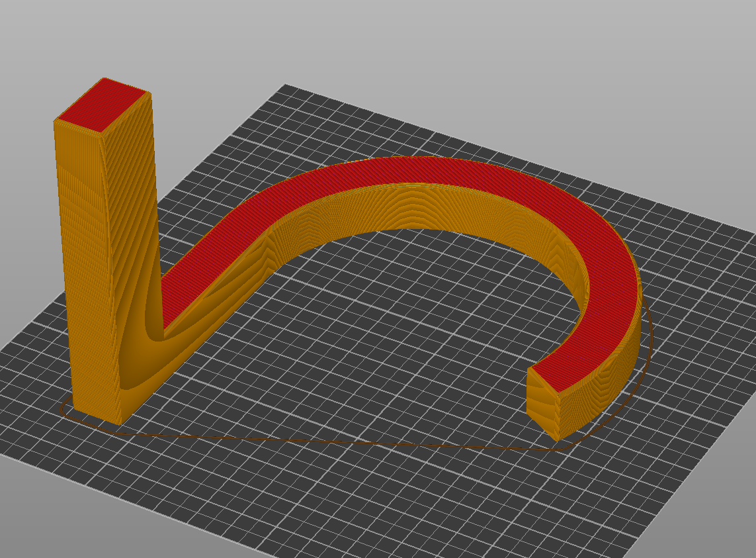Click the red top of the tall pillar
The width and height of the screenshot is (756, 558).
tap(103, 105)
